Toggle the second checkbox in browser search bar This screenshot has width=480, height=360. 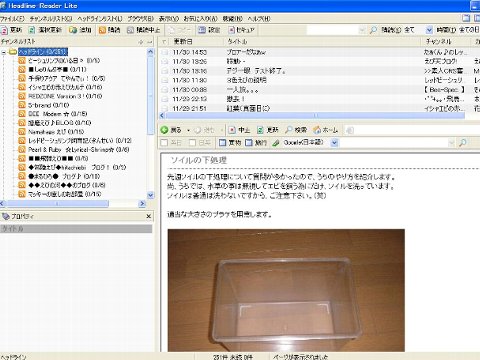192,143
